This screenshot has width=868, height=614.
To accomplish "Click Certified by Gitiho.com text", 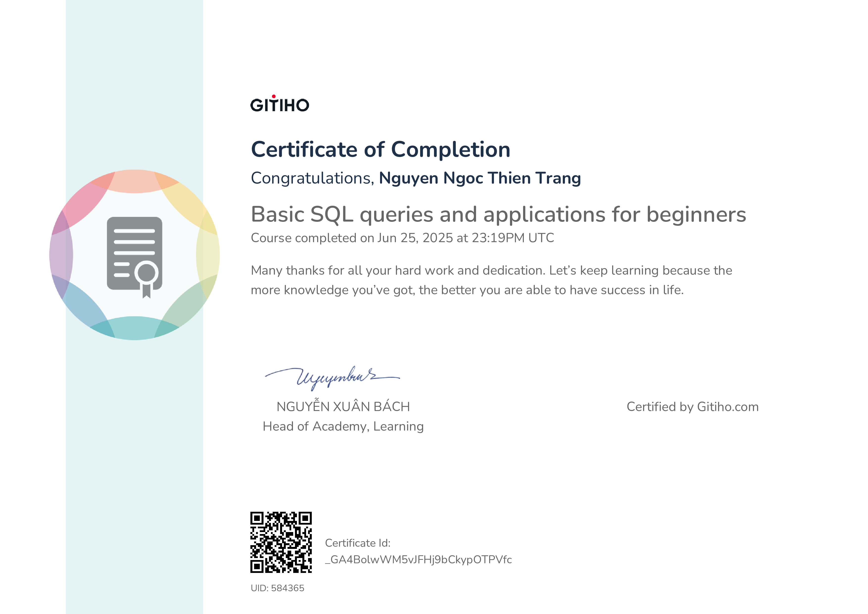I will point(692,407).
